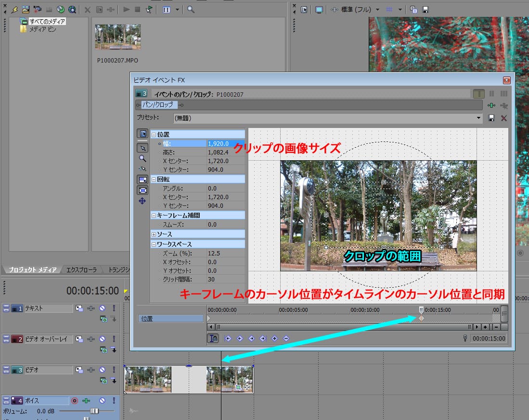Click the ボリューム slider handle
The width and height of the screenshot is (529, 420).
95,411
